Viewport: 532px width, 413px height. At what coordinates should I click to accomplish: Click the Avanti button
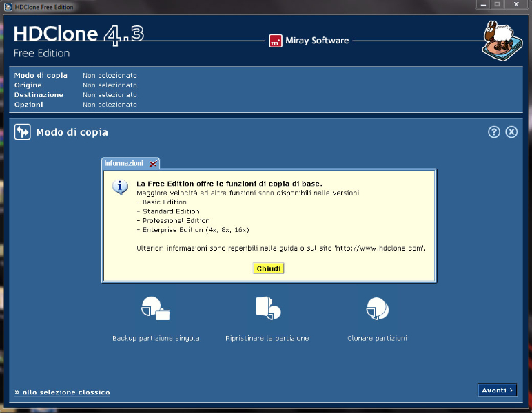[496, 390]
